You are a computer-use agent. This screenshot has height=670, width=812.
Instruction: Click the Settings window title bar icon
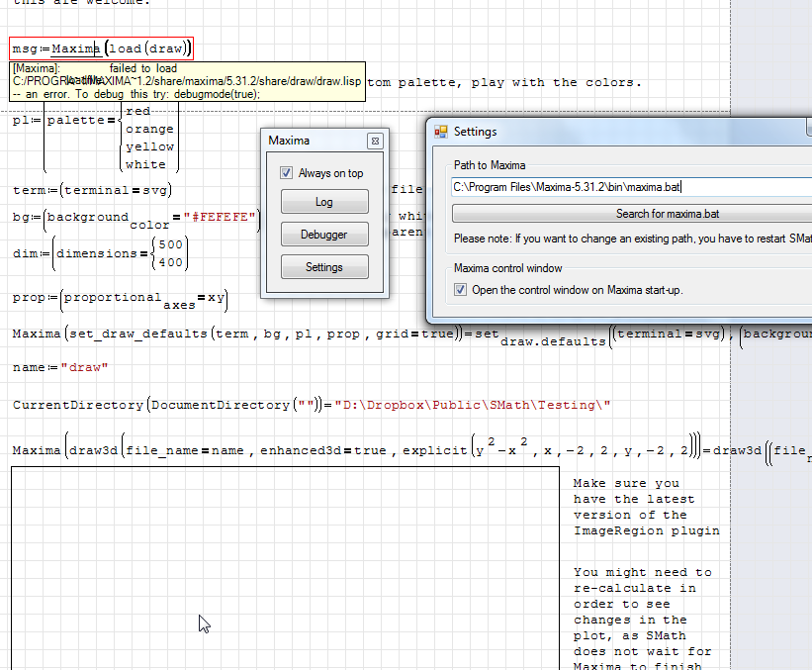point(441,132)
